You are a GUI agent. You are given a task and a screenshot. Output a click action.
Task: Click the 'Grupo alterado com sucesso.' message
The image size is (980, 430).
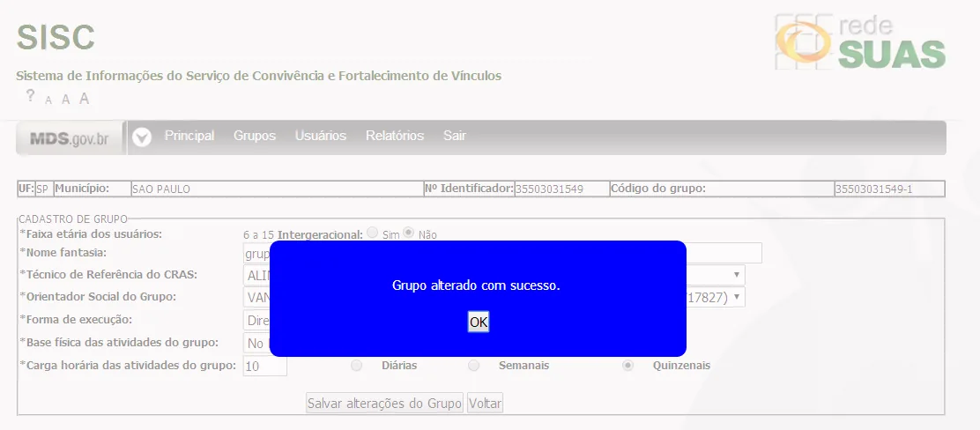pos(476,285)
